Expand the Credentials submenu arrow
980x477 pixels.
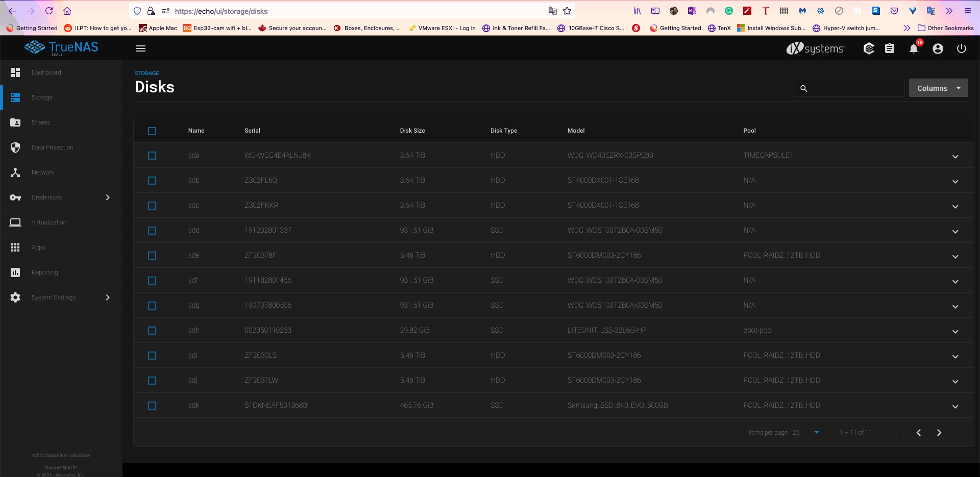coord(108,197)
